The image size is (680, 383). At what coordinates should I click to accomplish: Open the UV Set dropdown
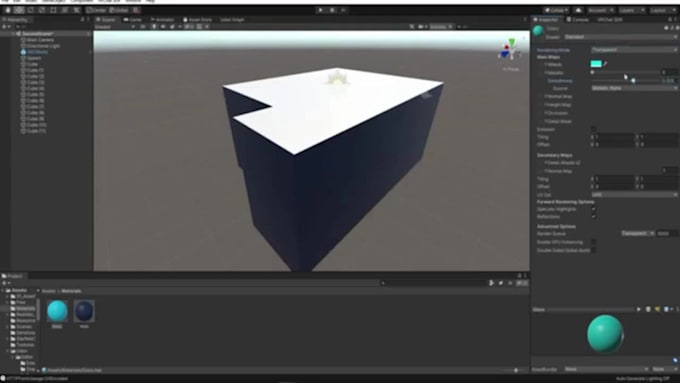click(x=634, y=195)
